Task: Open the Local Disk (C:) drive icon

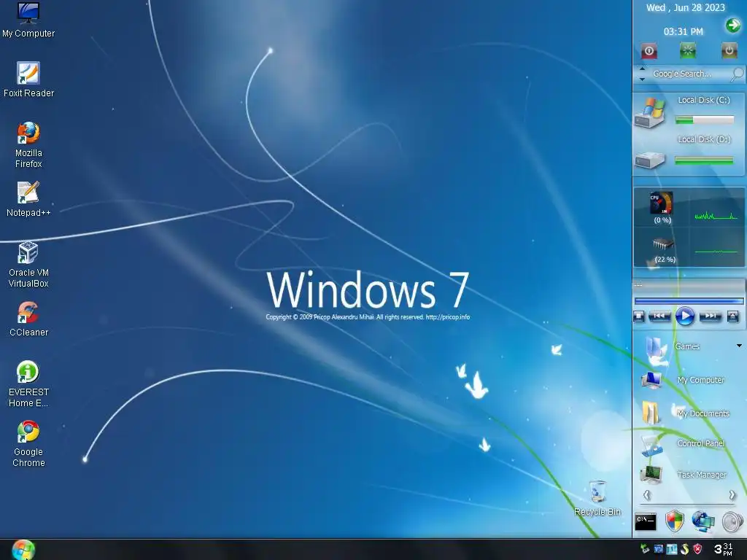Action: click(x=650, y=112)
